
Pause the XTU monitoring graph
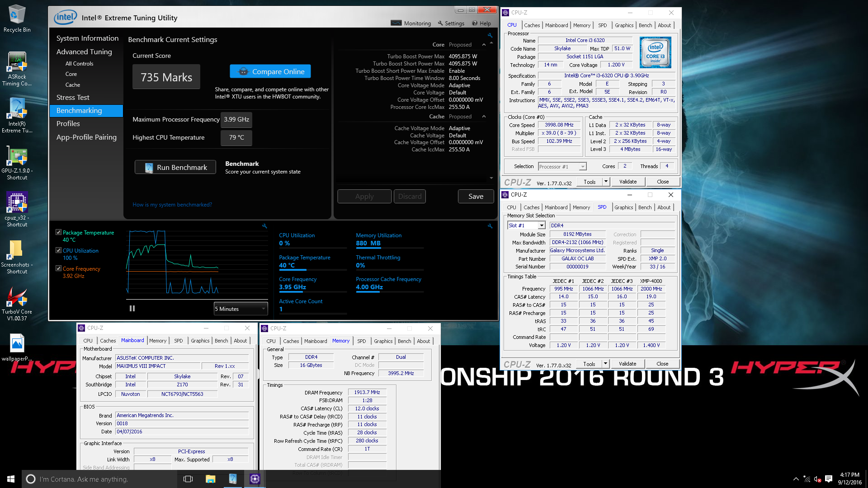pyautogui.click(x=132, y=308)
